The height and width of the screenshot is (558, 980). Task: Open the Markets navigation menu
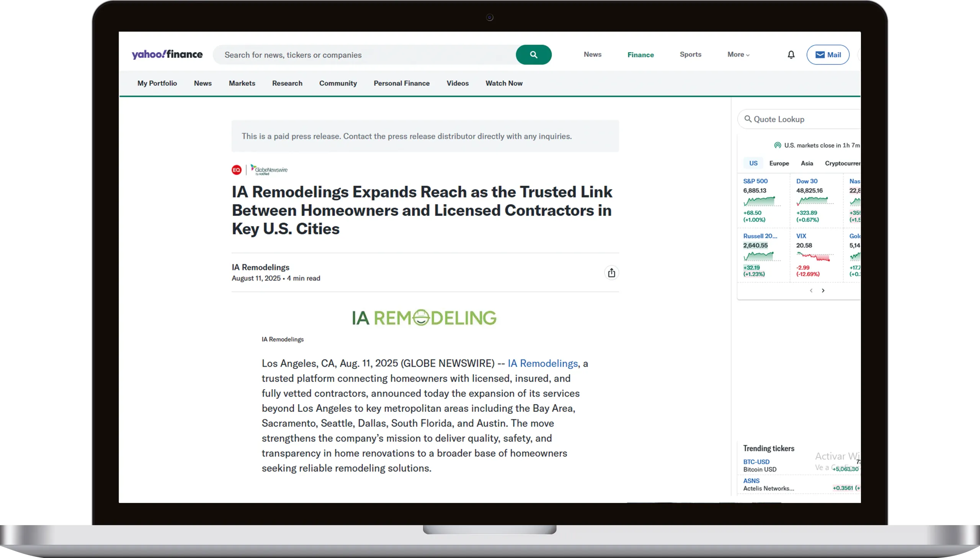click(x=242, y=83)
